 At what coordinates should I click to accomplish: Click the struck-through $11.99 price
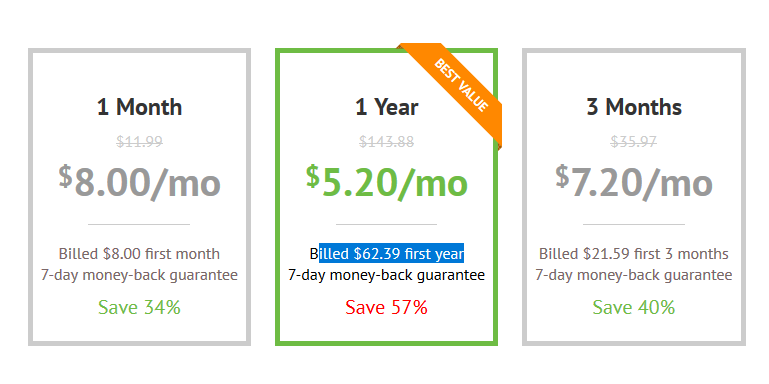pyautogui.click(x=139, y=142)
